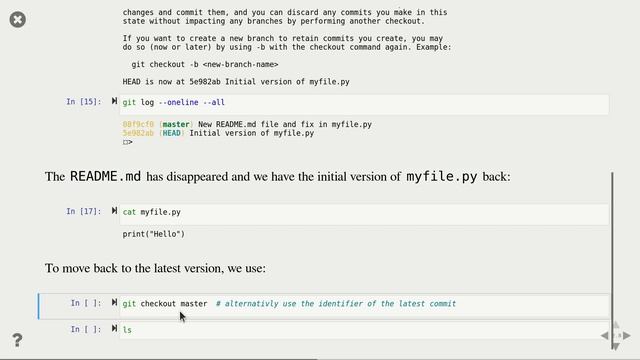Advance to next slide with right arrow

[x=627, y=336]
